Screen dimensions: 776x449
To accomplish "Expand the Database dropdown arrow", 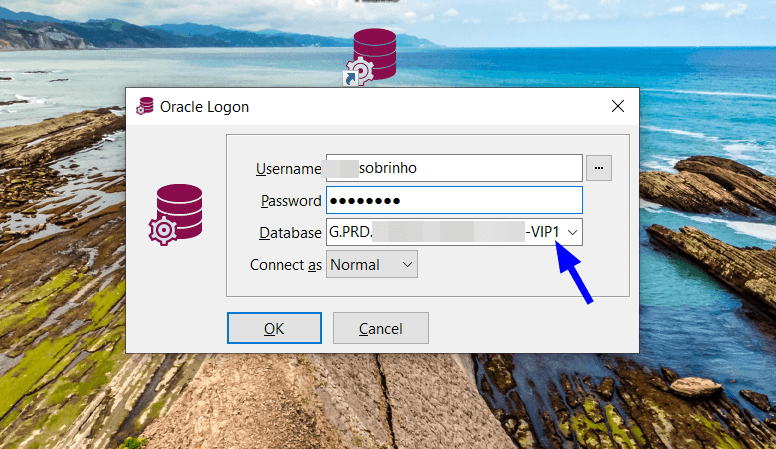I will (572, 232).
